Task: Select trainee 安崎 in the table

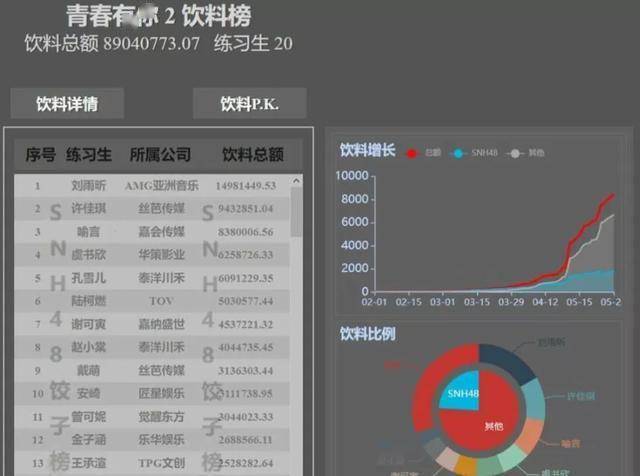Action: click(89, 394)
